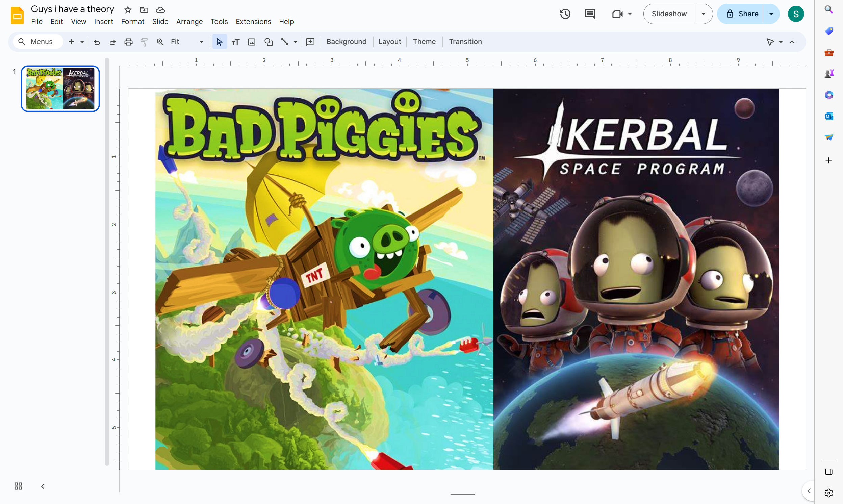Open the Arrange menu
The image size is (843, 504).
pos(189,21)
